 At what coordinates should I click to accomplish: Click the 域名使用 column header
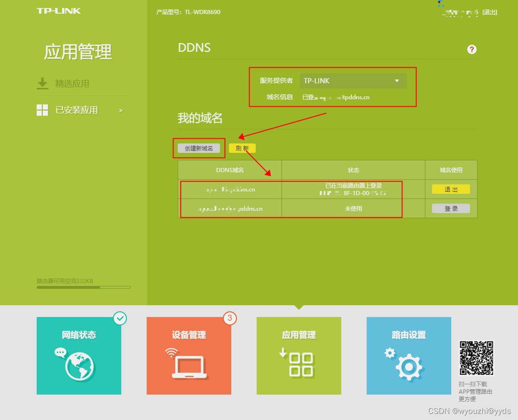tap(451, 170)
